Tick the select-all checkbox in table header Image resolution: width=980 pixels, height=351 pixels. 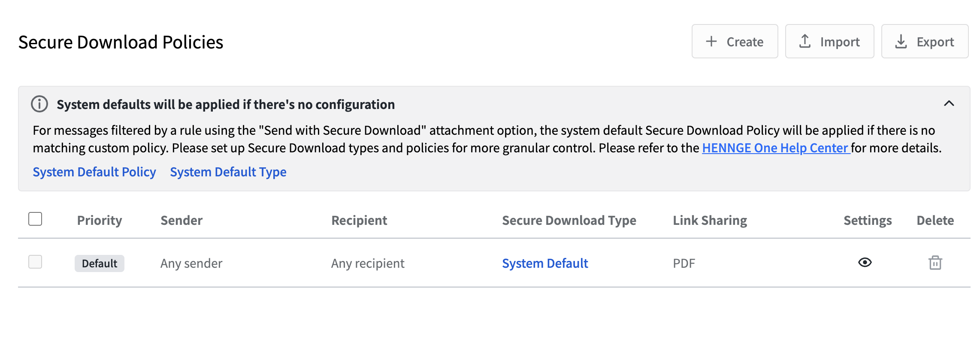click(35, 219)
